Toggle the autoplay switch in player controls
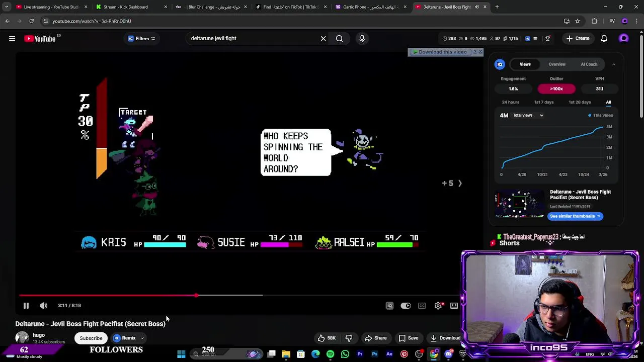The height and width of the screenshot is (362, 644). coord(406,306)
